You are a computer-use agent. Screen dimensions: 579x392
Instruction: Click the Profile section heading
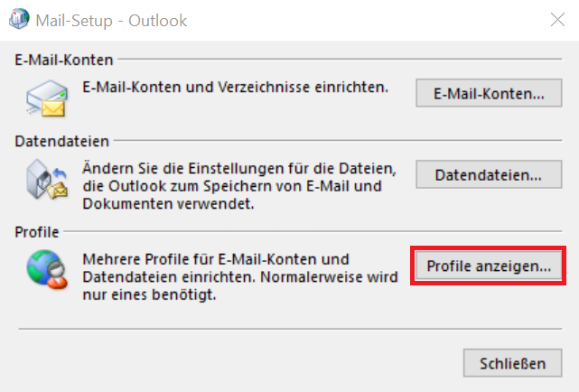point(36,232)
